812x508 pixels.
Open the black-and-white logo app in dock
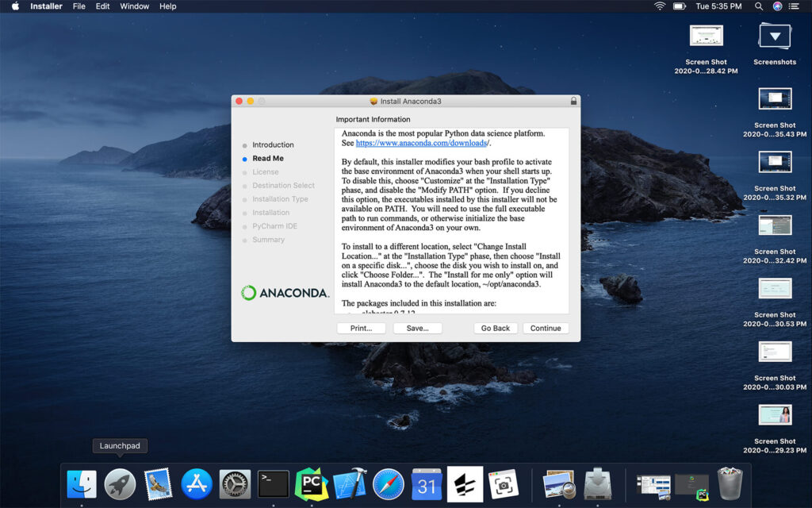pyautogui.click(x=465, y=484)
